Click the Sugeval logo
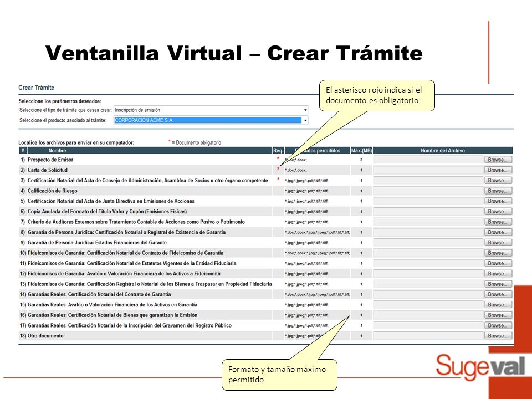Viewport: 532px width, 399px height. [x=480, y=366]
